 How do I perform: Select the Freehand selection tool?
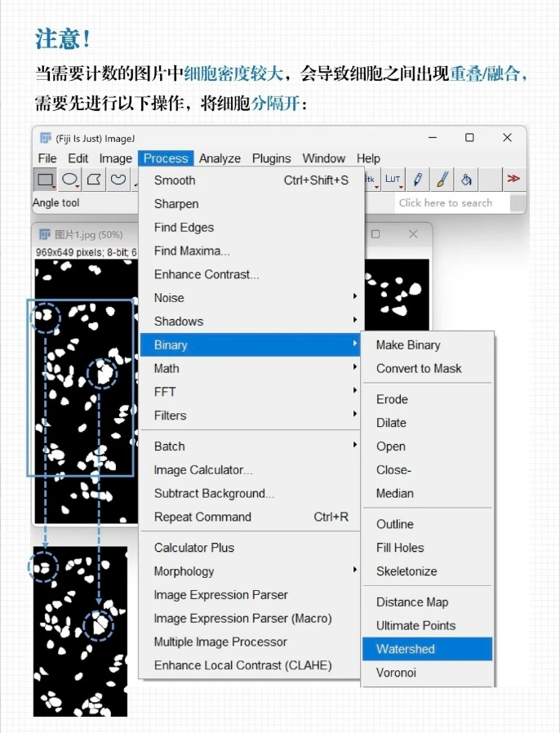[x=119, y=180]
